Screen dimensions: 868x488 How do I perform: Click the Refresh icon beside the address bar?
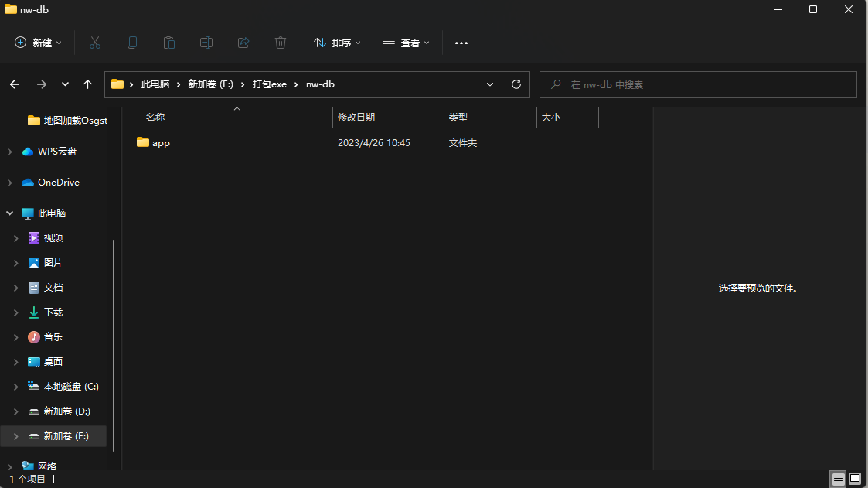pyautogui.click(x=516, y=84)
